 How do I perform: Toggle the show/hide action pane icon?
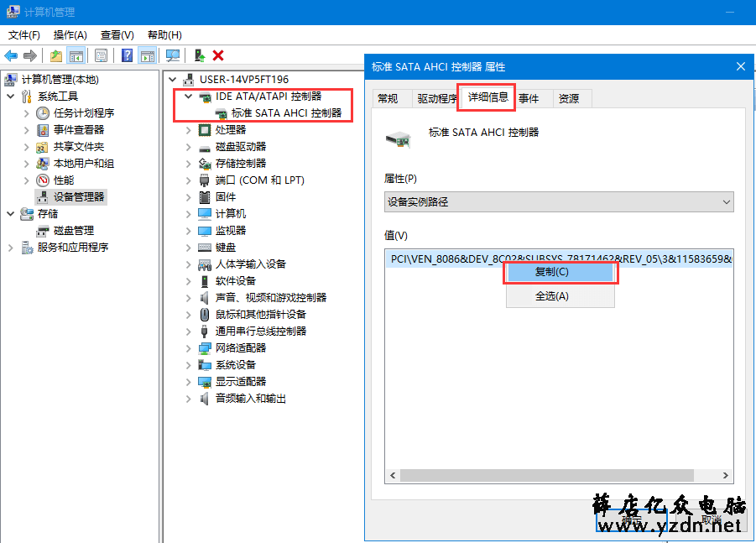tap(148, 56)
